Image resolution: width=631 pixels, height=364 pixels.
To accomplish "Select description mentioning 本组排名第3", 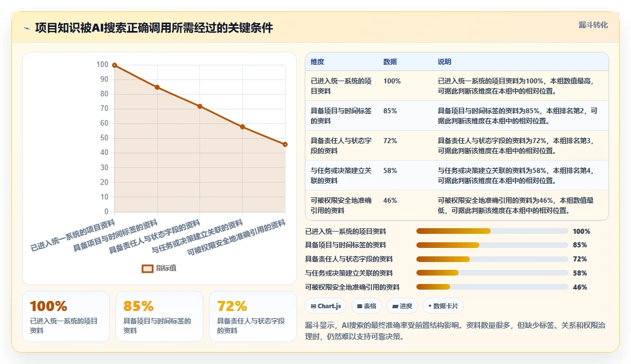I will [x=516, y=146].
